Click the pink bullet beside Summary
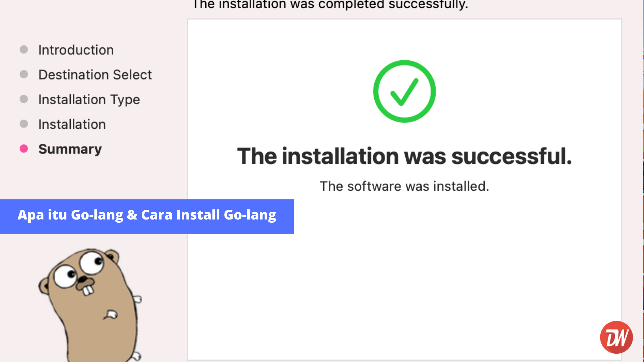The height and width of the screenshot is (362, 644). (24, 149)
